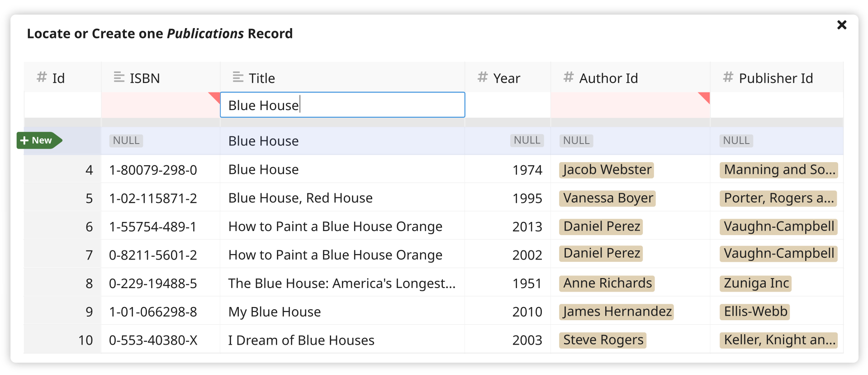
Task: Click the green New record tag
Action: pyautogui.click(x=39, y=140)
